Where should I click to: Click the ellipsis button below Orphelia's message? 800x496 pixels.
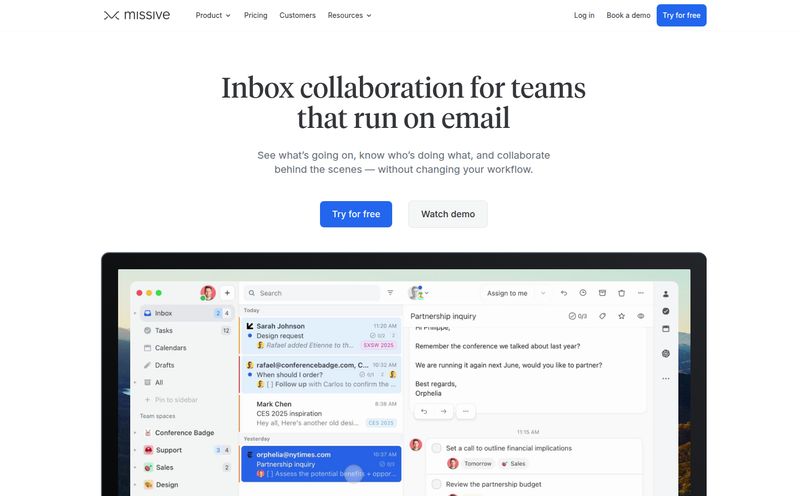(x=465, y=411)
